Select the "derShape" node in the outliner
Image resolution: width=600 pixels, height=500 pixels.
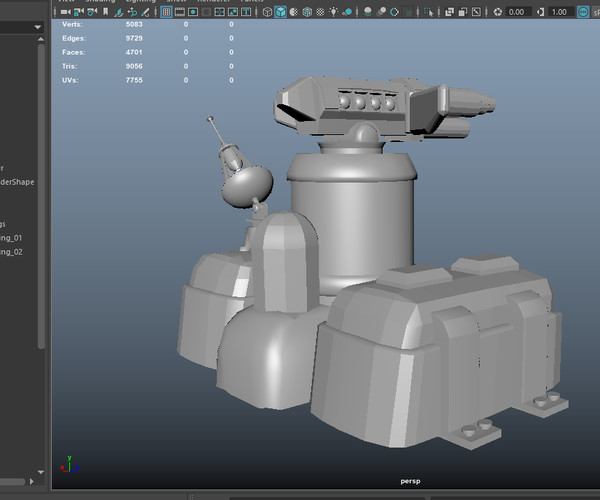(18, 182)
